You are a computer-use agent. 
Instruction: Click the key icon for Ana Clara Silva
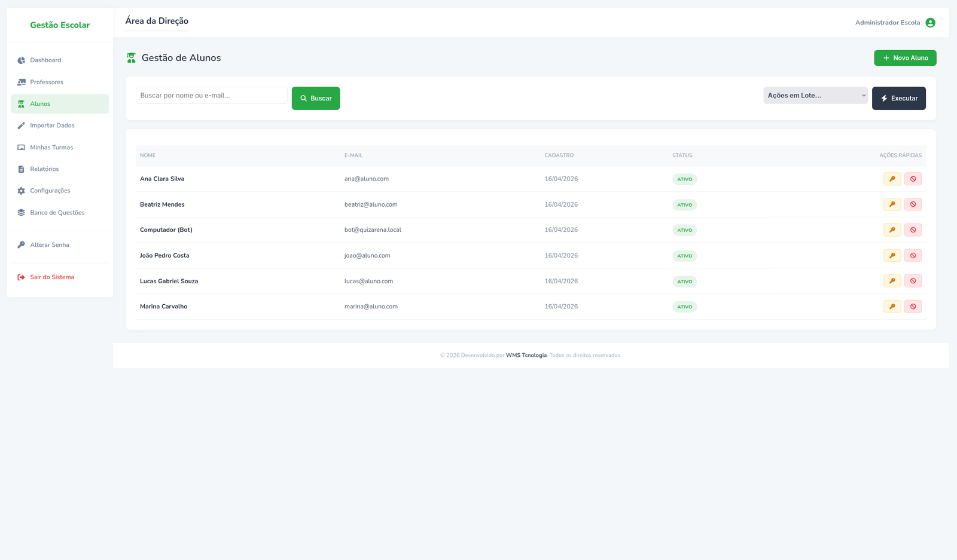[x=892, y=179]
